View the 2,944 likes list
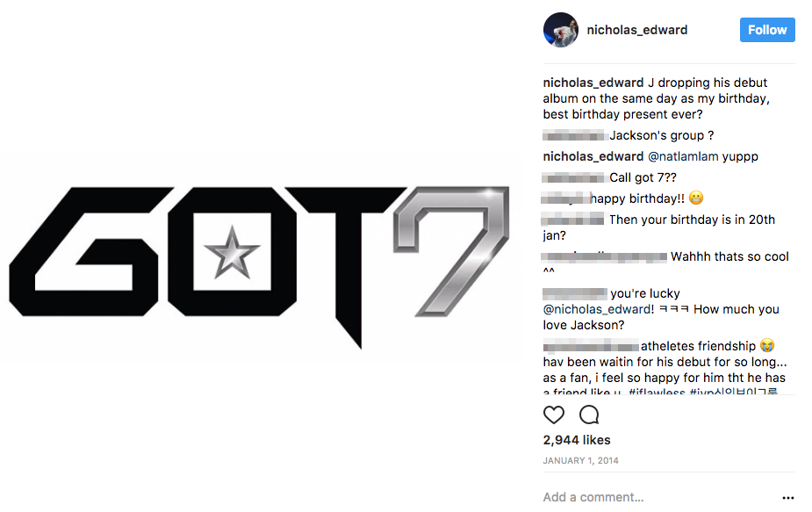 tap(577, 440)
